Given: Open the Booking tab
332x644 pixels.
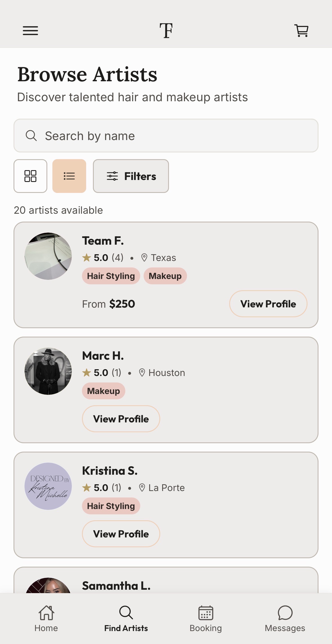Looking at the screenshot, I should [206, 619].
